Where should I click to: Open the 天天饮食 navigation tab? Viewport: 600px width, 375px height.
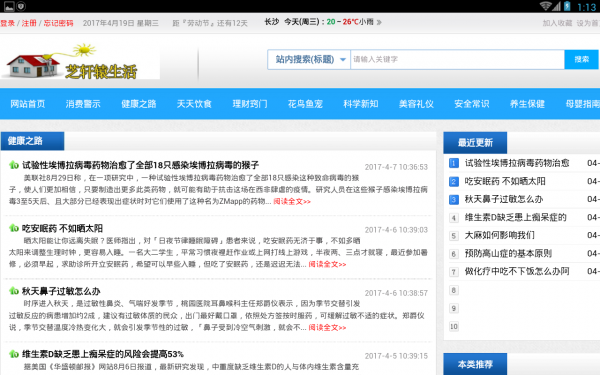tap(194, 104)
